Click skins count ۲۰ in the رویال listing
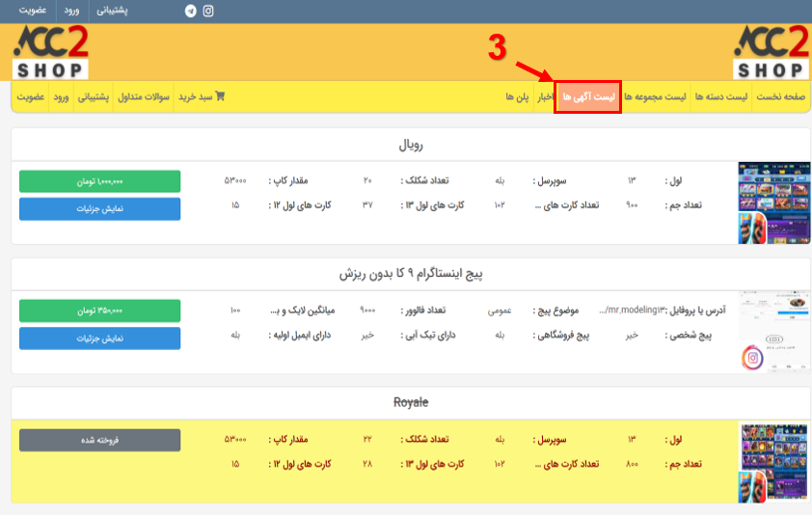Image resolution: width=812 pixels, height=515 pixels. [x=367, y=180]
